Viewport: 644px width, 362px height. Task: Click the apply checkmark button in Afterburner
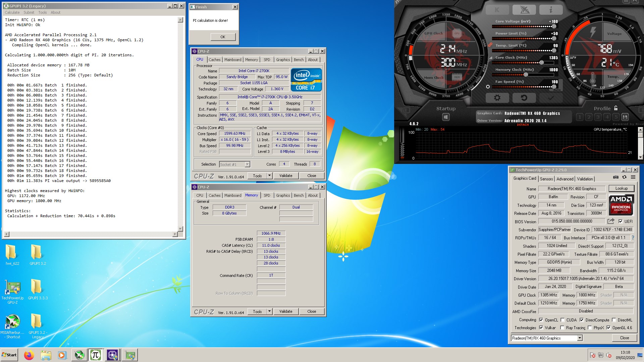[x=551, y=98]
